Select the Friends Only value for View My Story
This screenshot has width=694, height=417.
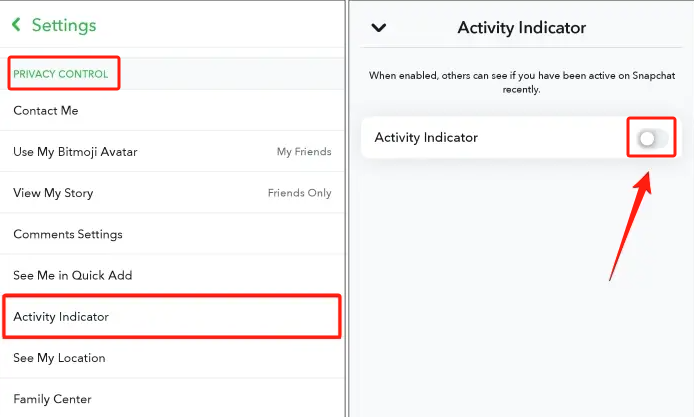(x=299, y=193)
